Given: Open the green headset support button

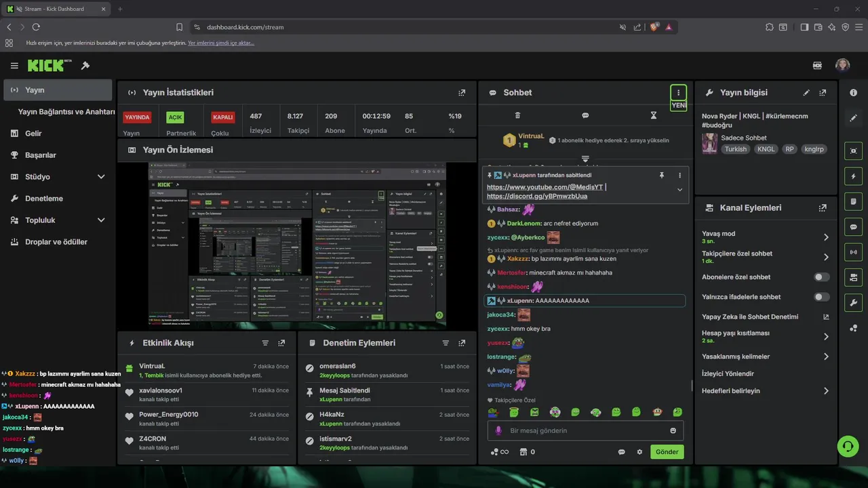Looking at the screenshot, I should point(848,446).
